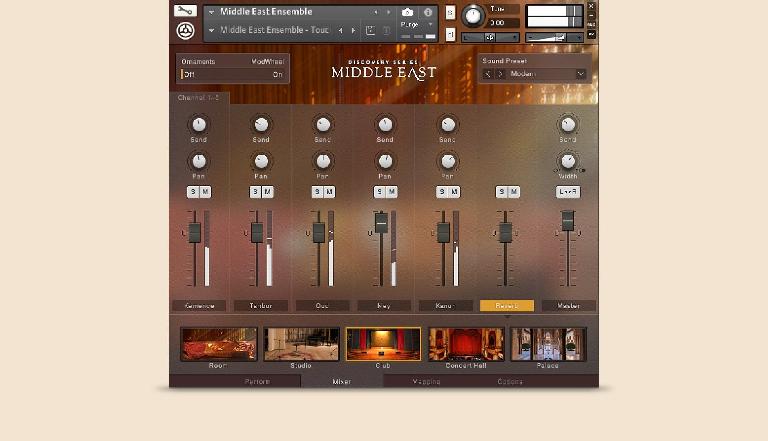
Task: Expand the Middle East Ensemble instrument menu
Action: tap(212, 12)
